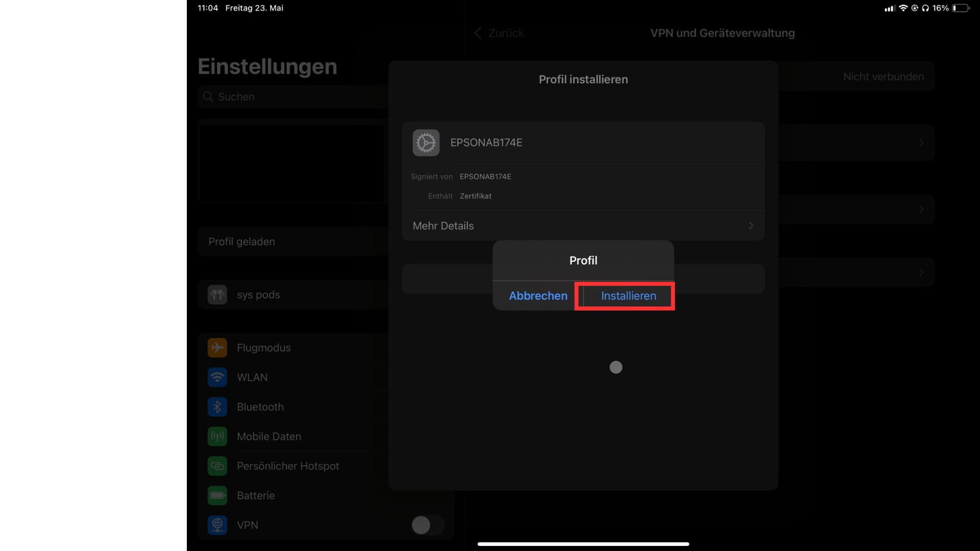Image resolution: width=980 pixels, height=551 pixels.
Task: Tap the Flugmodus airplane icon
Action: point(217,348)
